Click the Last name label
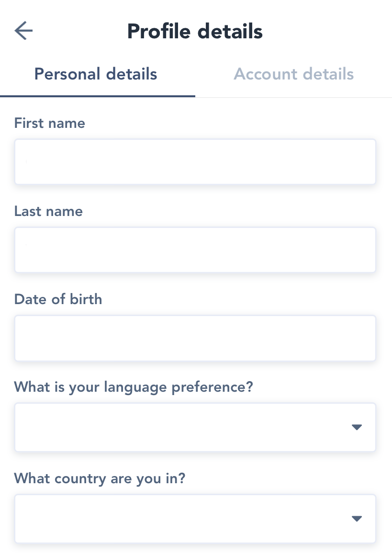This screenshot has height=556, width=392. [48, 211]
